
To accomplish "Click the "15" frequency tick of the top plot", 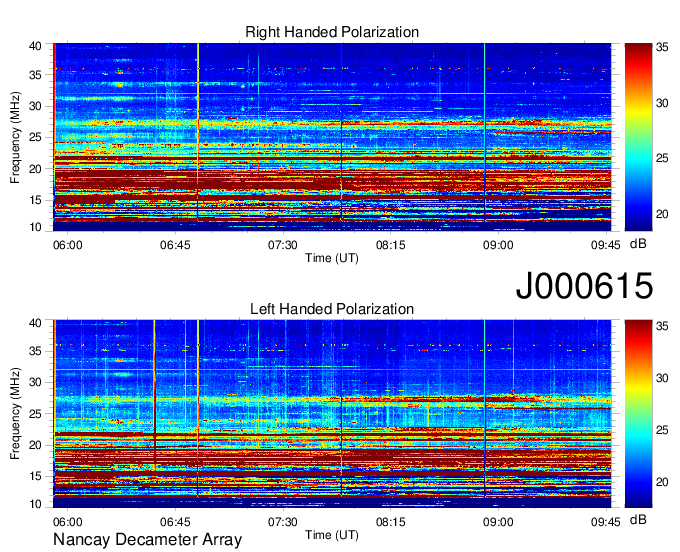I will [36, 200].
